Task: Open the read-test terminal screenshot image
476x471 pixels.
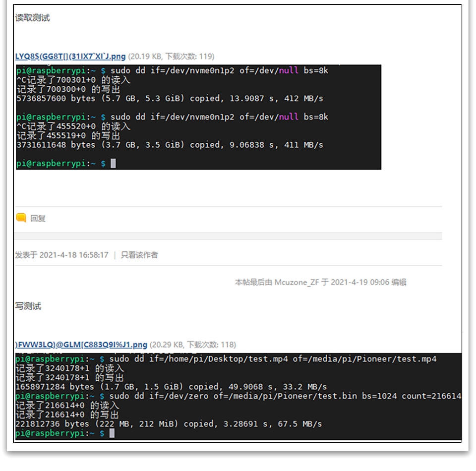Action: [198, 118]
